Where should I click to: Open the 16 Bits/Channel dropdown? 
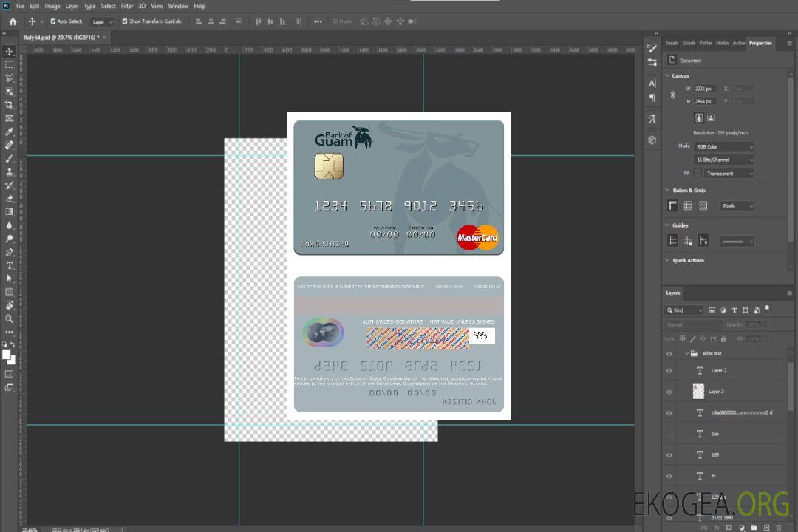point(724,160)
